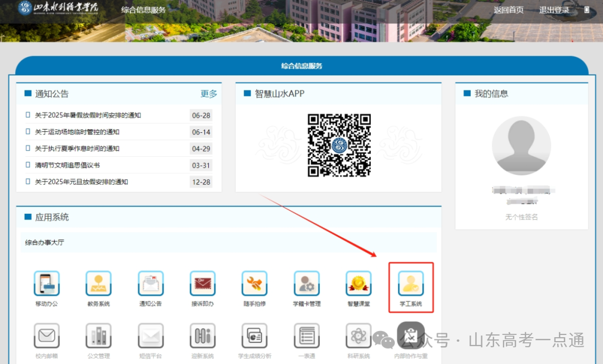This screenshot has height=364, width=603.
Task: Launch the 迎新系统 orientation system icon
Action: tap(203, 336)
